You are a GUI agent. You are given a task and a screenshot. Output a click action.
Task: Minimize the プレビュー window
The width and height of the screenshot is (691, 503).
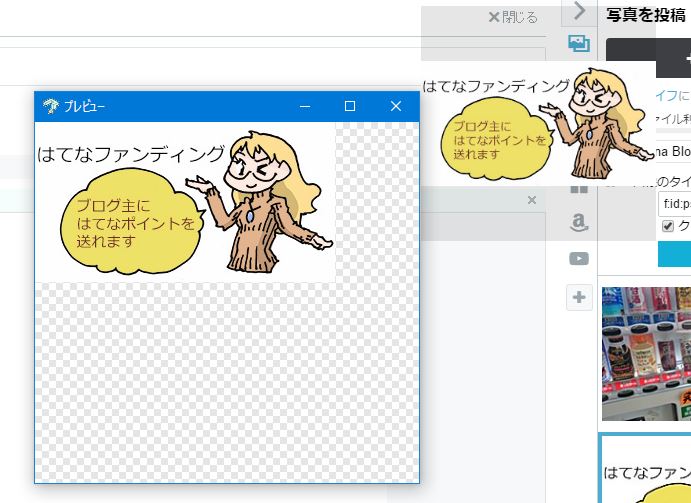tap(305, 106)
